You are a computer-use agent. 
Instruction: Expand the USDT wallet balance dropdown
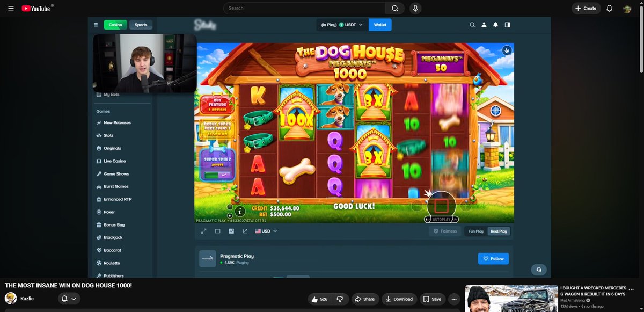point(342,25)
